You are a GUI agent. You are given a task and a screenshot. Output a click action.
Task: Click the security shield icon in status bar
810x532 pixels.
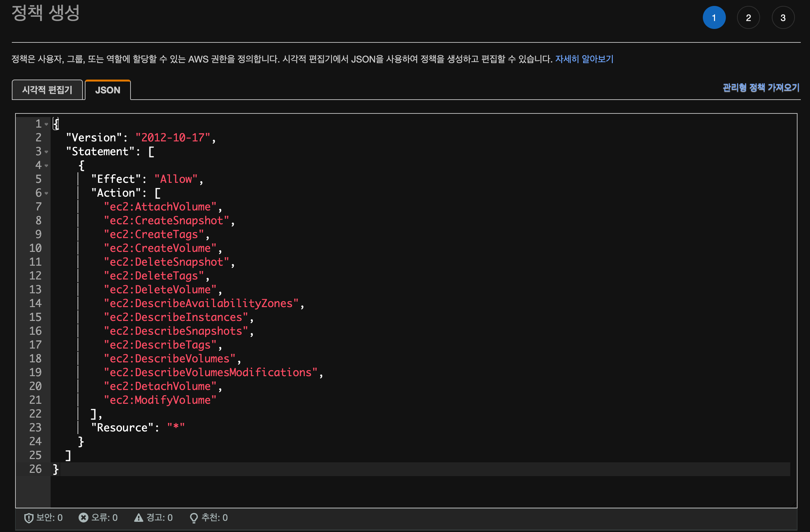pyautogui.click(x=29, y=518)
